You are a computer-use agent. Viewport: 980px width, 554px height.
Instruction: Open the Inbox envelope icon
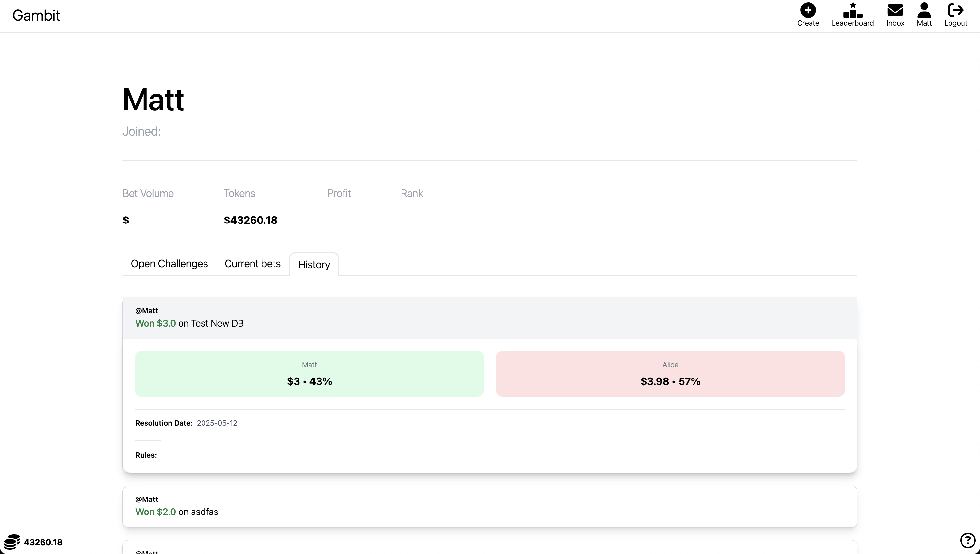(895, 10)
